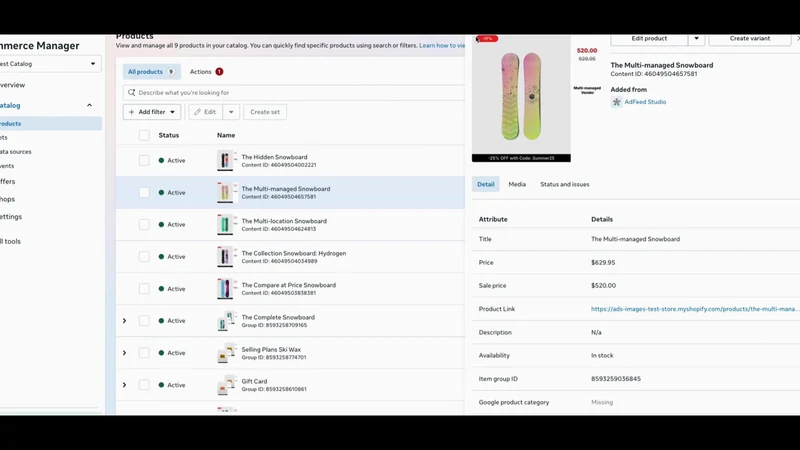Open The Multi-managed Snowboard thumbnail in list

(225, 192)
